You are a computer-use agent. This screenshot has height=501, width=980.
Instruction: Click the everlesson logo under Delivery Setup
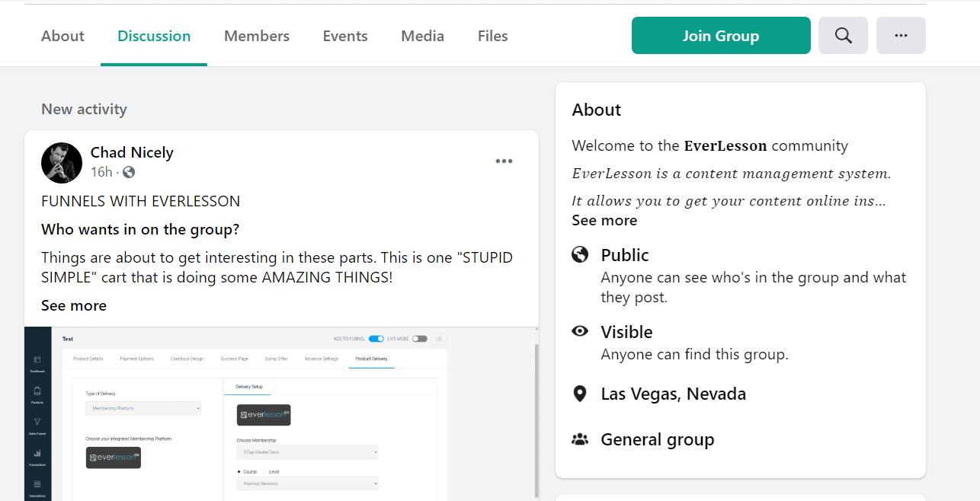click(x=264, y=414)
